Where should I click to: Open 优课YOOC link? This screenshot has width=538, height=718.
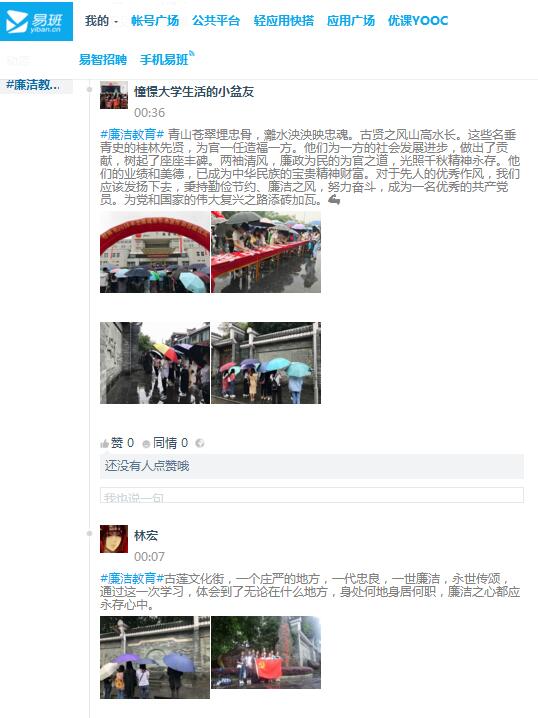click(418, 21)
